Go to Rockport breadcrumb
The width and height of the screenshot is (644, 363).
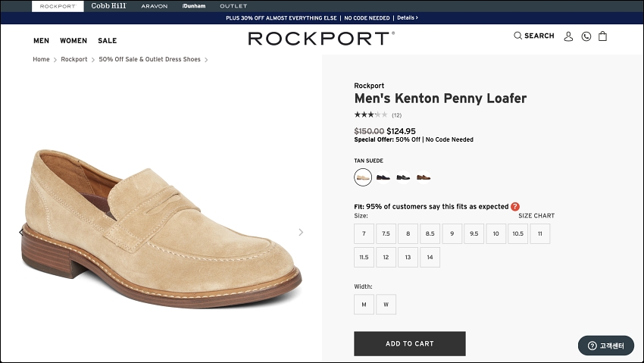click(74, 59)
